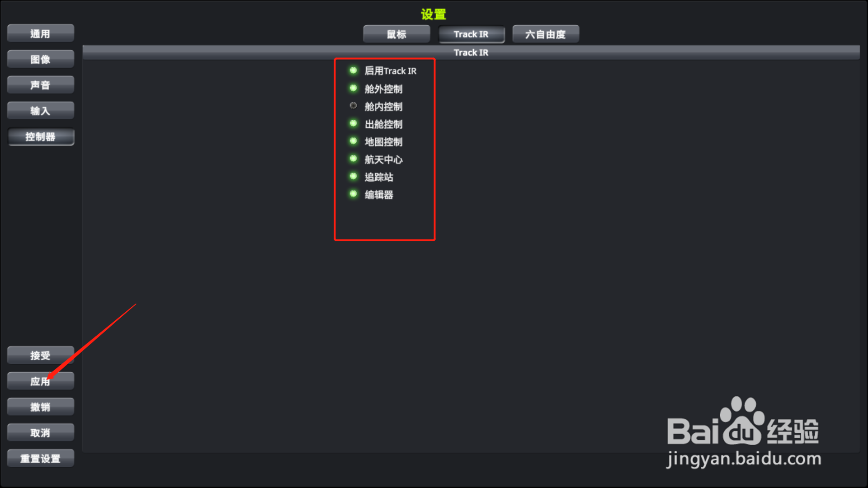Open the 六自由度 tab
Viewport: 868px width, 488px height.
click(546, 34)
